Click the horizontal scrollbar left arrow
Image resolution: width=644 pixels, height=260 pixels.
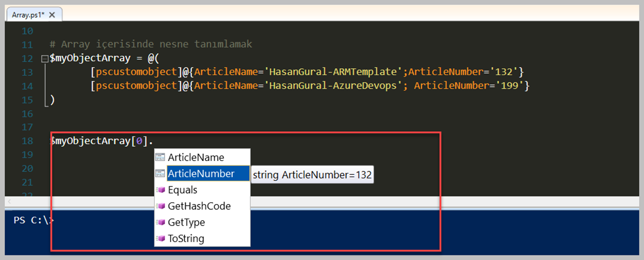(x=9, y=201)
